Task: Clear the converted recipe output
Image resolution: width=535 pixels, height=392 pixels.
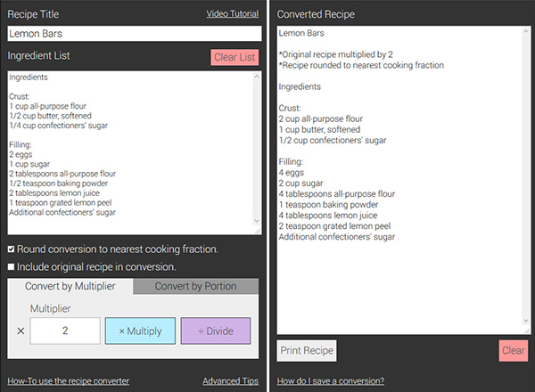Action: [514, 350]
